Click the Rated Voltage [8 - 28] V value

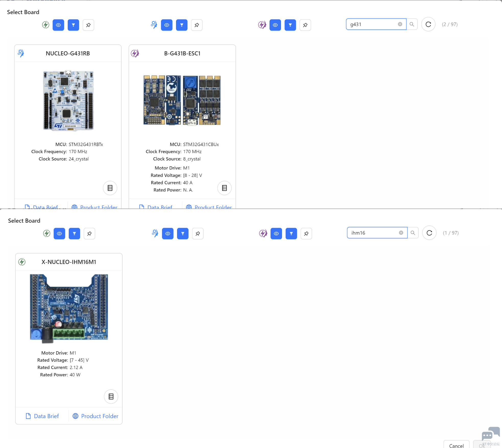tap(193, 175)
